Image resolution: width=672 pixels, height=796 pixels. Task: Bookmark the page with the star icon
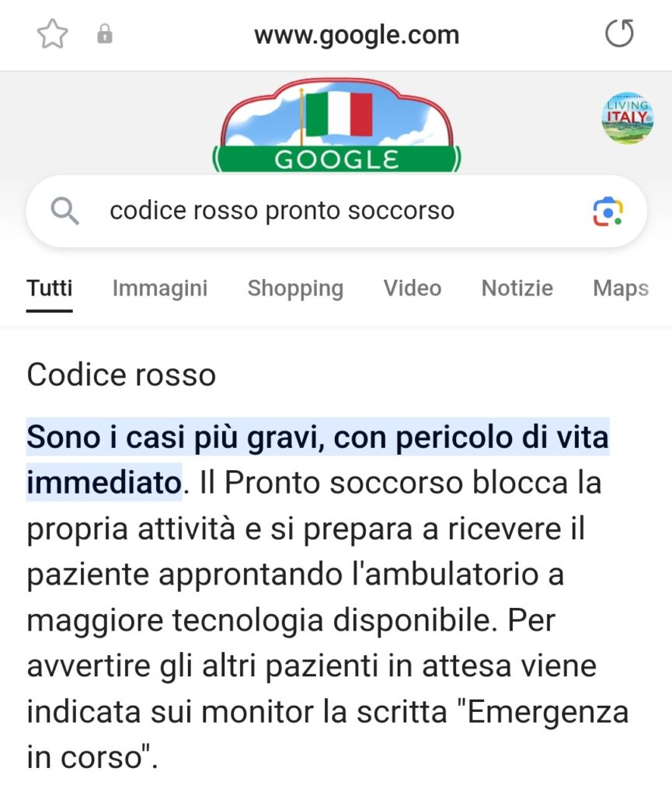point(52,34)
